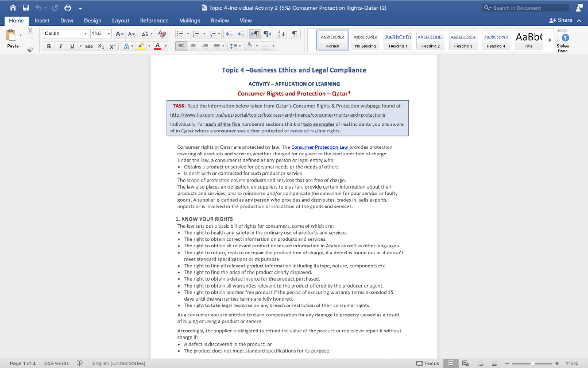The image size is (588, 368).
Task: Select the Center alignment icon
Action: pos(194,47)
